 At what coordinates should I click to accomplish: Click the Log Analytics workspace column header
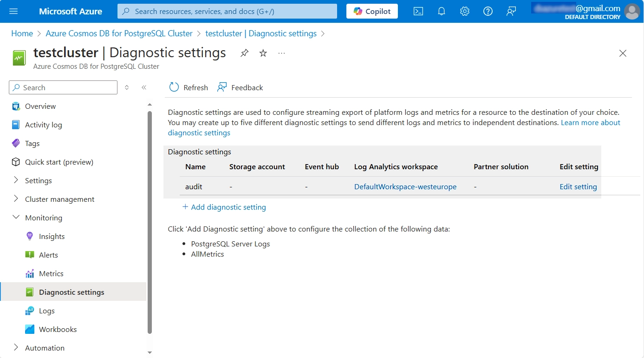coord(396,166)
